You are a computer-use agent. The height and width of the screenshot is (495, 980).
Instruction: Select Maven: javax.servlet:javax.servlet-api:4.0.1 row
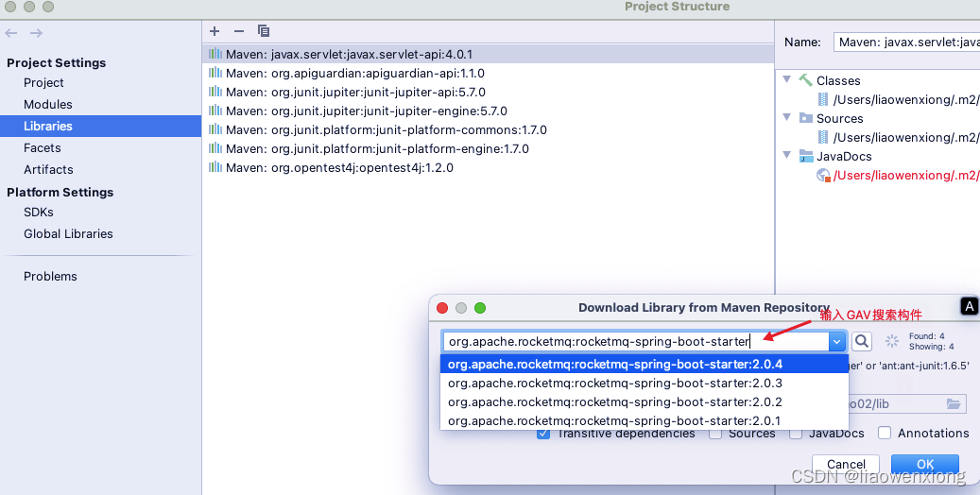pyautogui.click(x=489, y=54)
